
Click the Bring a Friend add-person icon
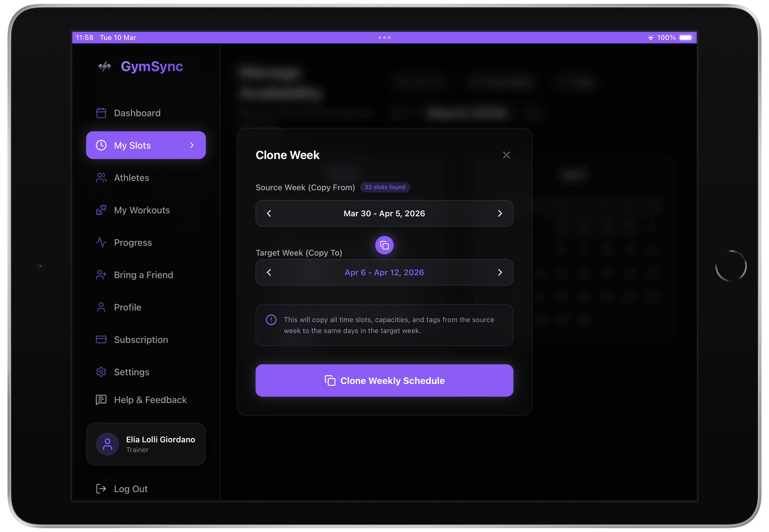[x=101, y=275]
